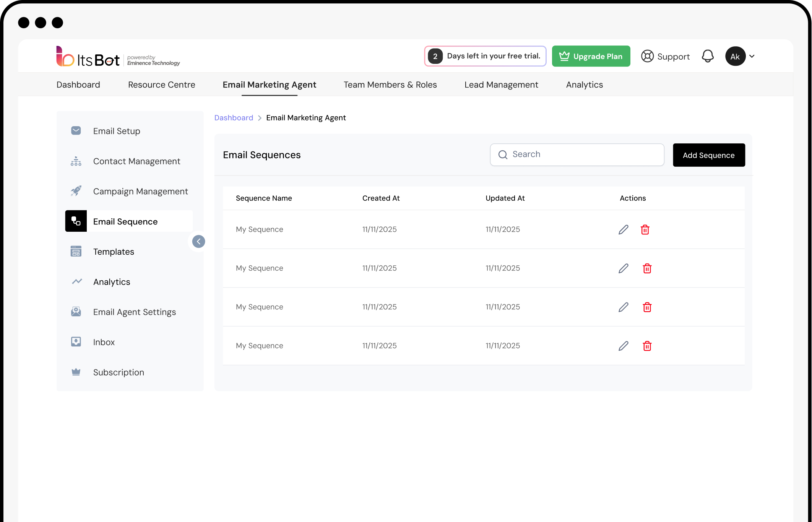Delete the first My Sequence row
Image resolution: width=812 pixels, height=522 pixels.
coord(645,229)
